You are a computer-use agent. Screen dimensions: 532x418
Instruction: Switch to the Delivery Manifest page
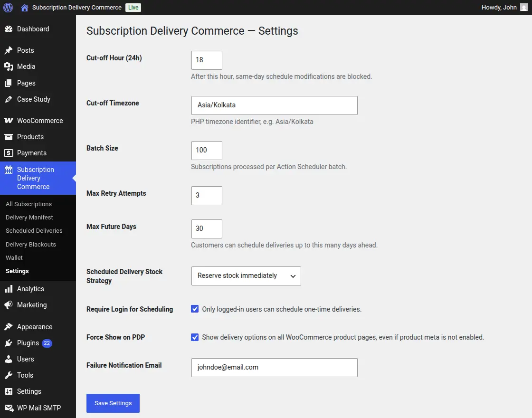[x=29, y=217]
